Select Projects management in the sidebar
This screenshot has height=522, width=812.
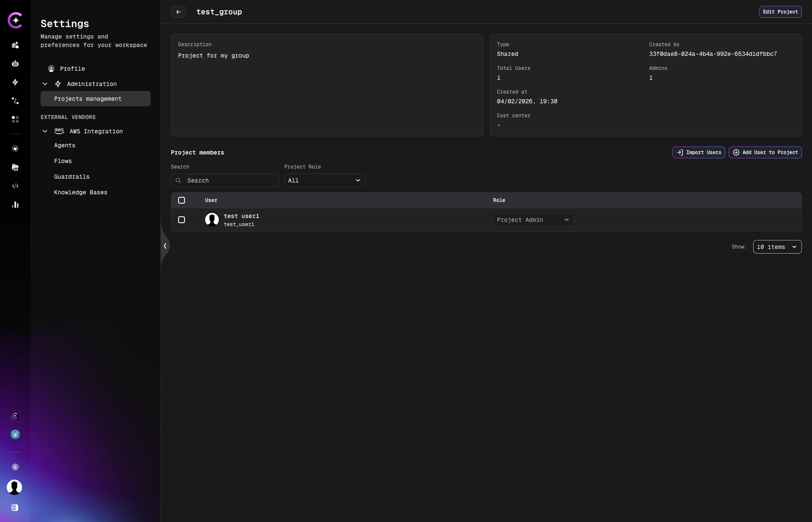[x=88, y=99]
